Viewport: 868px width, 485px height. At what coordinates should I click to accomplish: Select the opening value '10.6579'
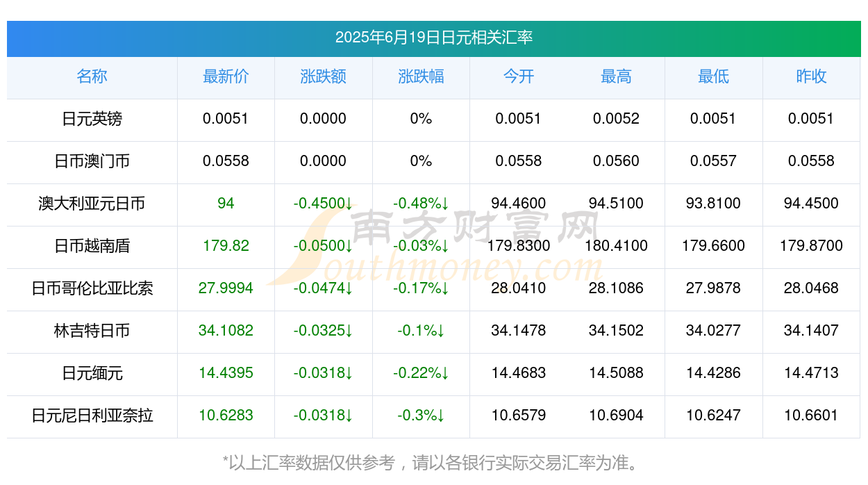click(x=519, y=416)
